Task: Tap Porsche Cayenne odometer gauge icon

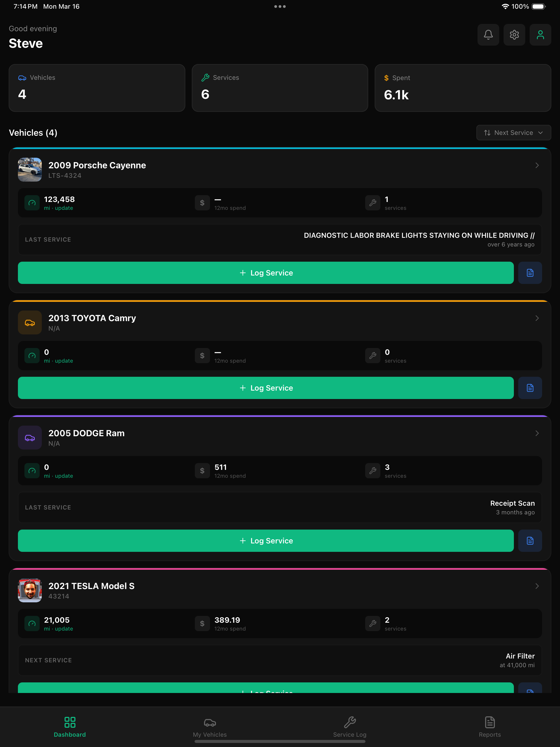Action: click(32, 203)
